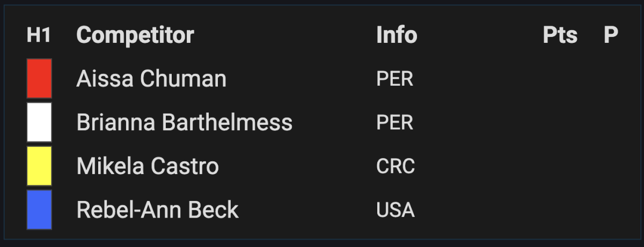This screenshot has width=644, height=247.
Task: Click the Pts column header
Action: pyautogui.click(x=560, y=35)
